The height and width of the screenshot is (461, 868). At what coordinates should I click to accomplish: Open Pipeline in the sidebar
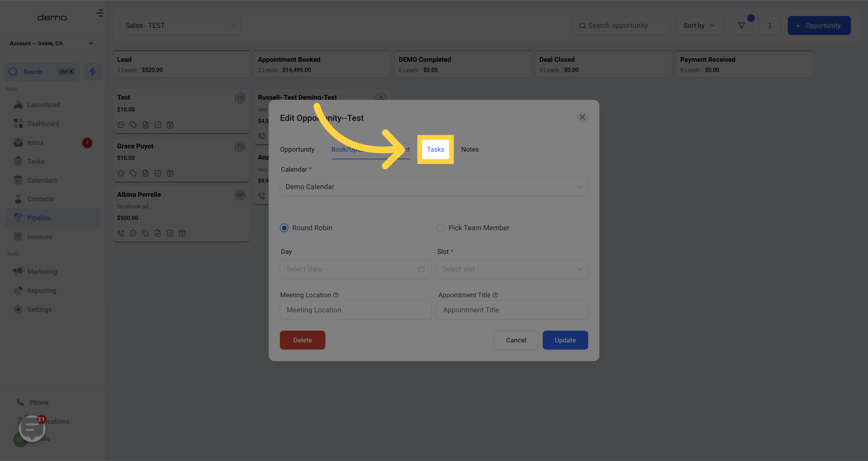52,218
